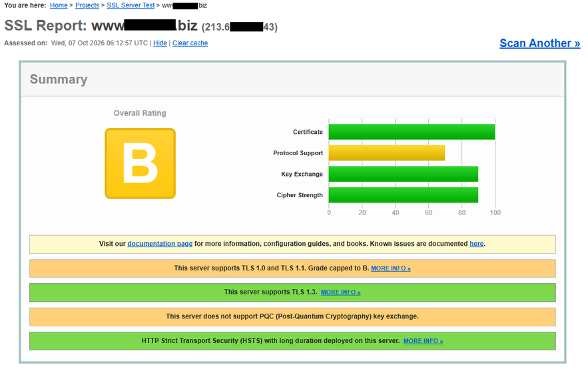Click the Certificate chart label
Viewport: 588px width, 369px height.
(x=308, y=132)
